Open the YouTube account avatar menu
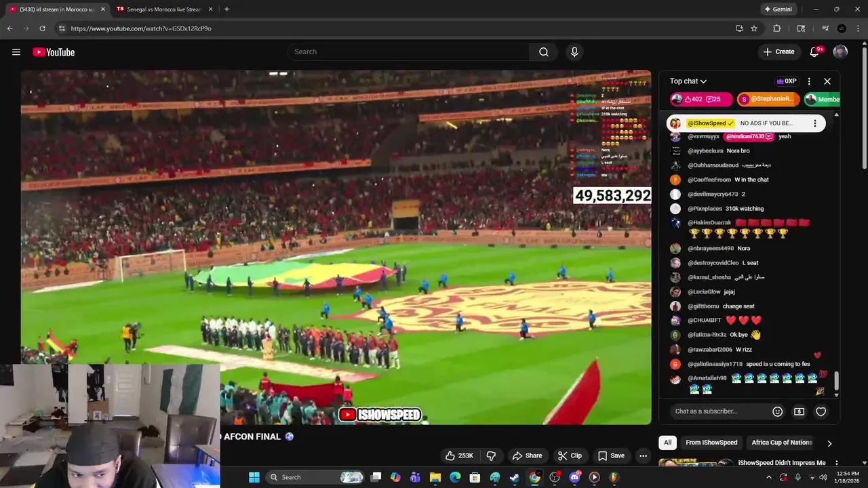Image resolution: width=868 pixels, height=488 pixels. (840, 52)
